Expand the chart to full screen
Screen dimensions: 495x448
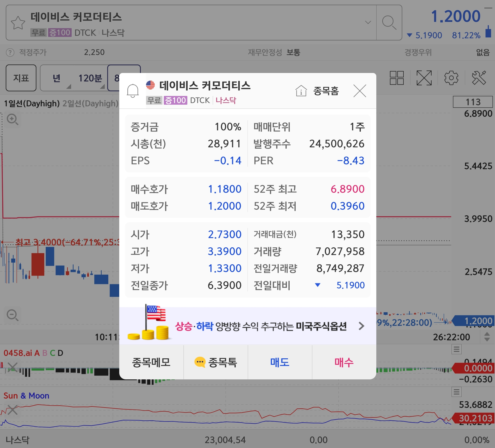(424, 78)
